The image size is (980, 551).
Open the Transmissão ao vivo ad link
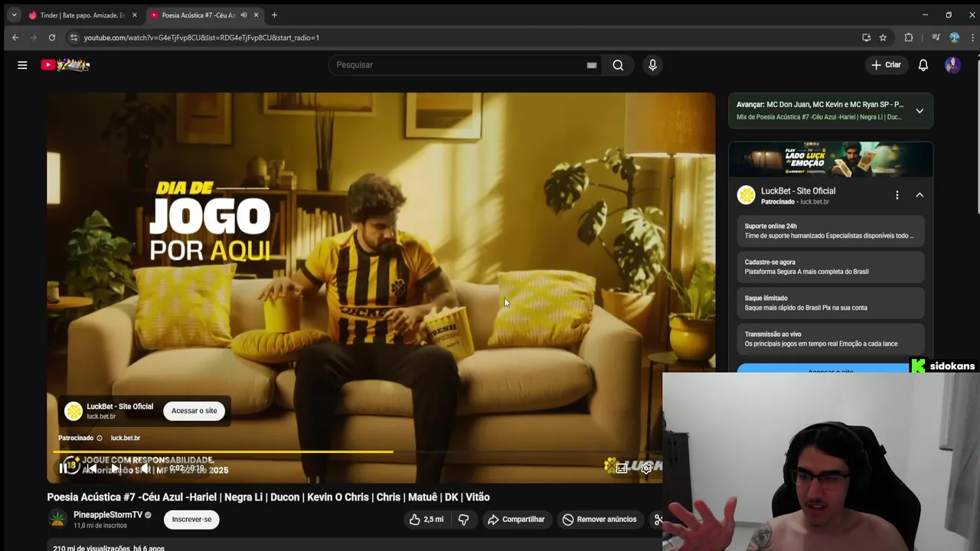tap(831, 339)
